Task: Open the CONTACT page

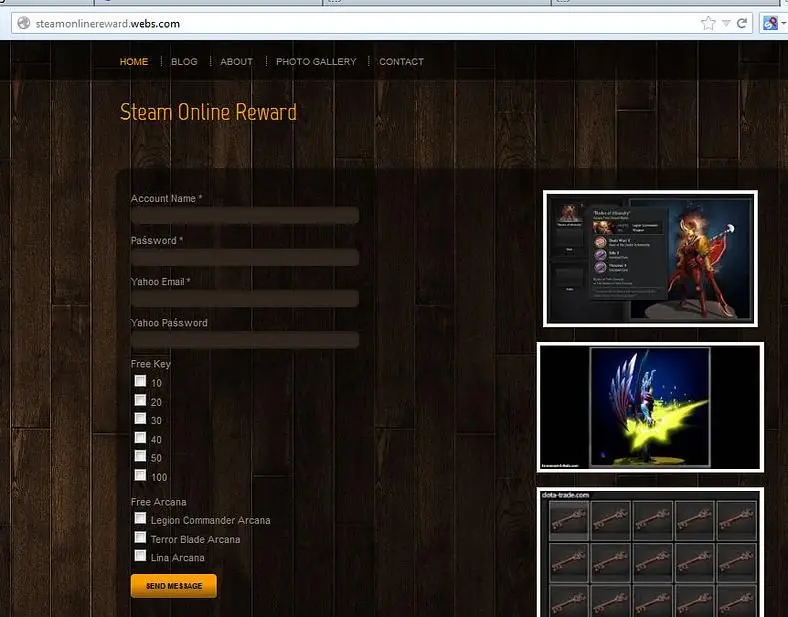Action: point(401,62)
